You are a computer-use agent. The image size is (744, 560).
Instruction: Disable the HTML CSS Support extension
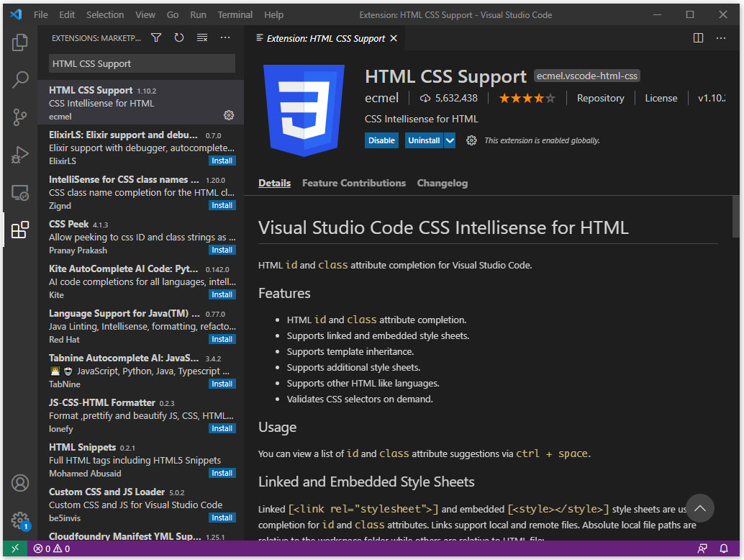point(381,140)
